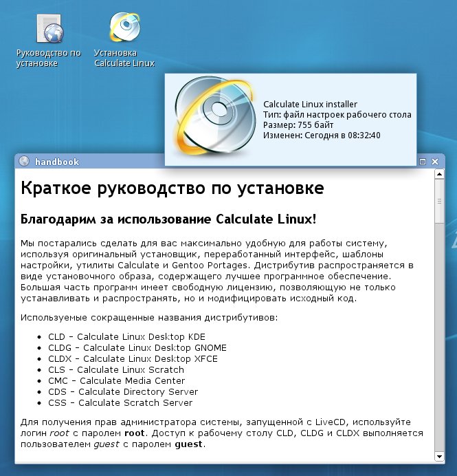This screenshot has width=457, height=476.
Task: Maximize the handbook window
Action: coord(423,162)
